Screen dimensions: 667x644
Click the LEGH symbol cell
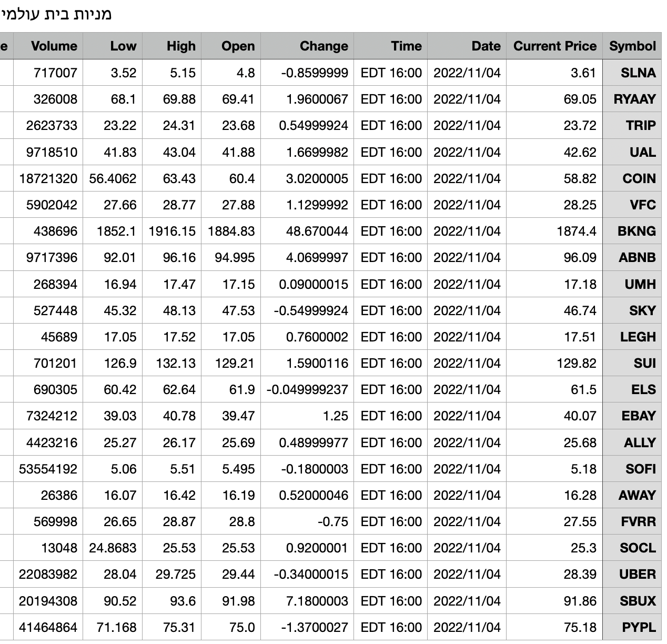632,337
